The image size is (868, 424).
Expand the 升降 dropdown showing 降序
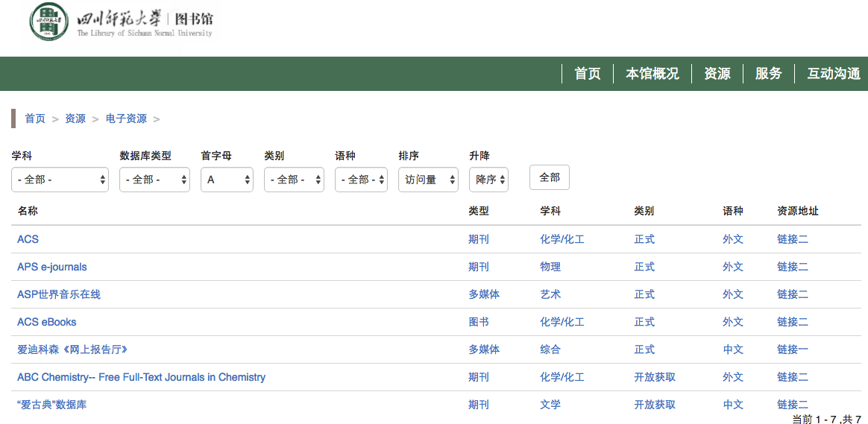tap(488, 180)
